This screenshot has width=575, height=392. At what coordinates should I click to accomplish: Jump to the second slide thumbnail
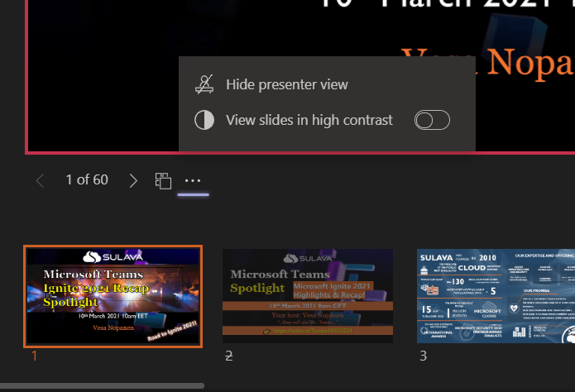(308, 296)
